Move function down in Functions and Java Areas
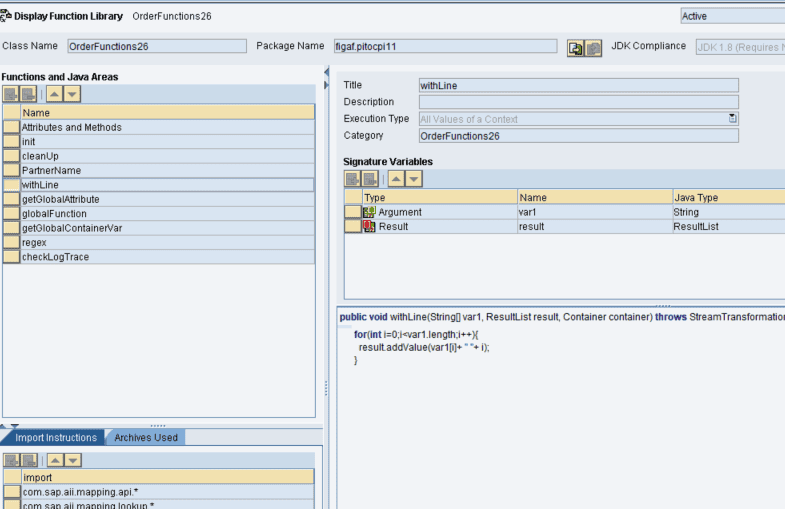The height and width of the screenshot is (509, 785). 72,94
